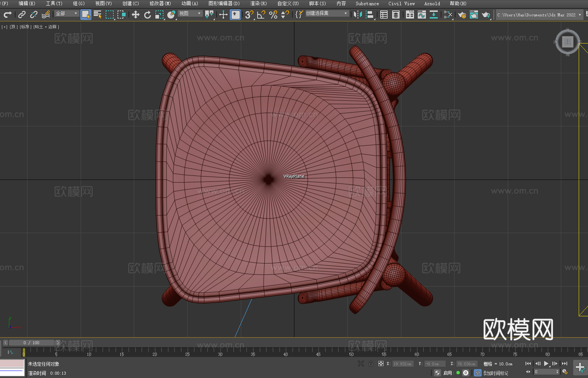This screenshot has height=378, width=588.
Task: Go to end frame
Action: point(564,364)
